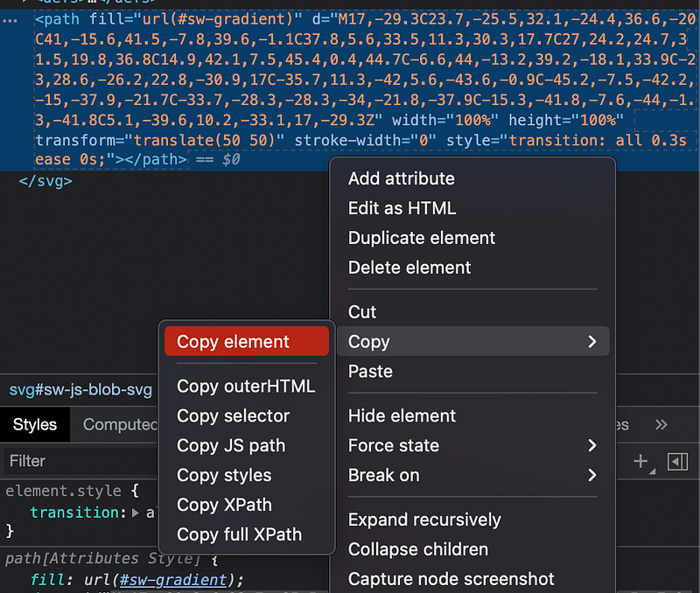Focus the styles Filter field

80,461
